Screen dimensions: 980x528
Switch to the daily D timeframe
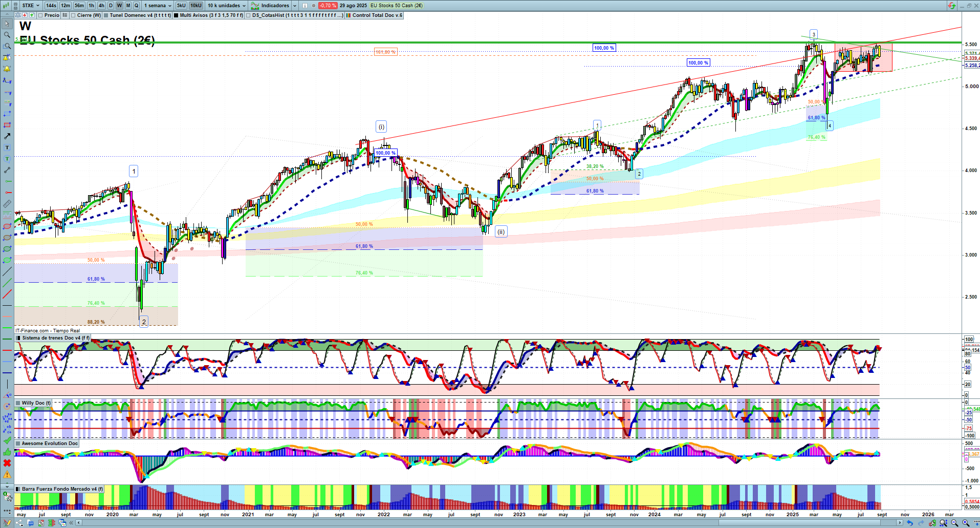(x=111, y=6)
